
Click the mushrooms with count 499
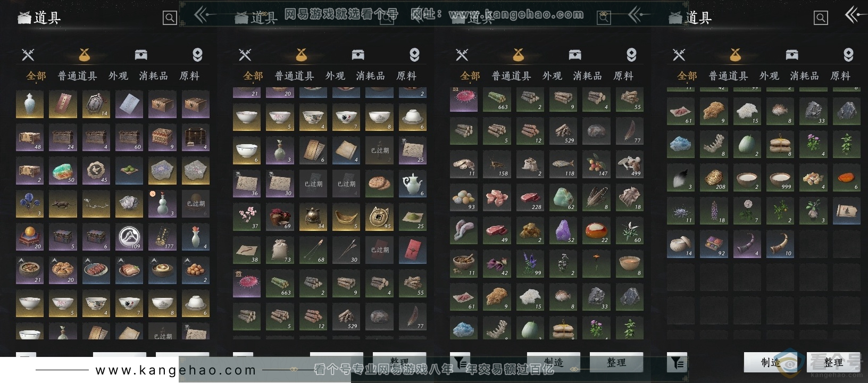(629, 164)
